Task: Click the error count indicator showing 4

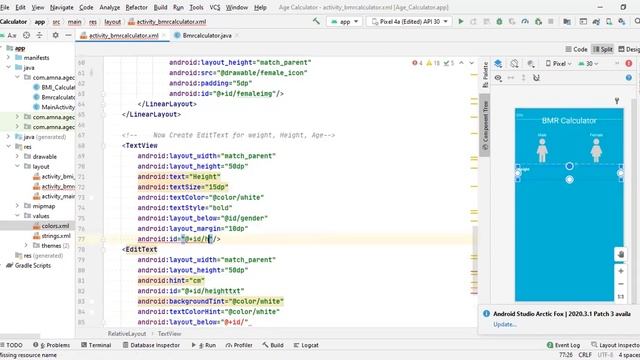Action: tap(417, 63)
